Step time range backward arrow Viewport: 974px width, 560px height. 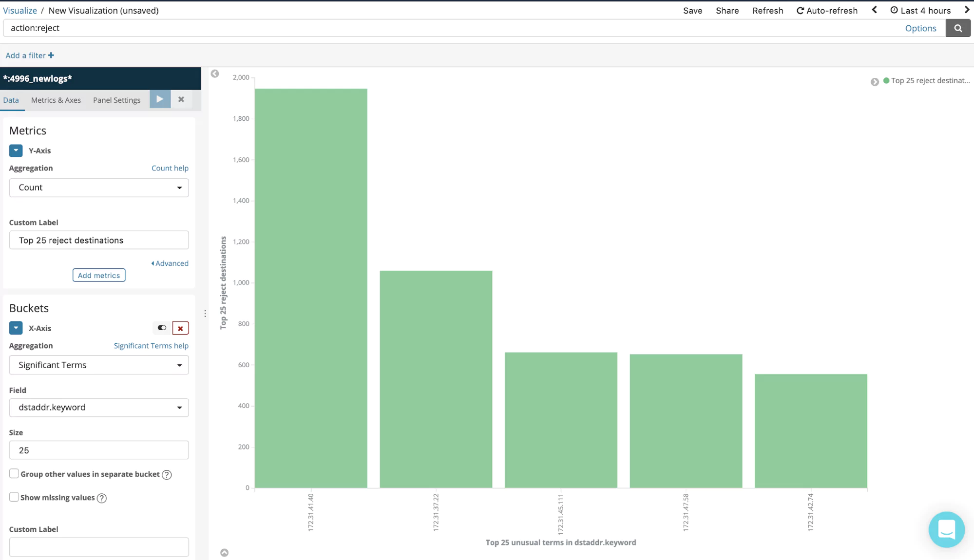[x=875, y=10]
